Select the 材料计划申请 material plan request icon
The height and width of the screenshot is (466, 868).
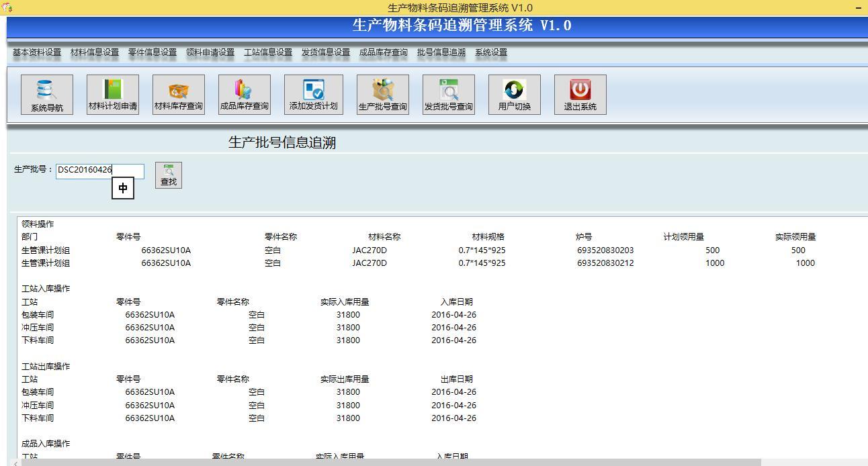click(x=112, y=95)
